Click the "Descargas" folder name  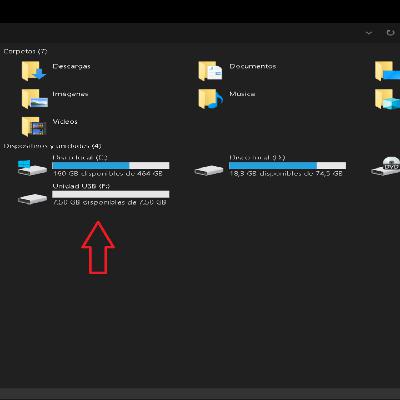pos(71,66)
